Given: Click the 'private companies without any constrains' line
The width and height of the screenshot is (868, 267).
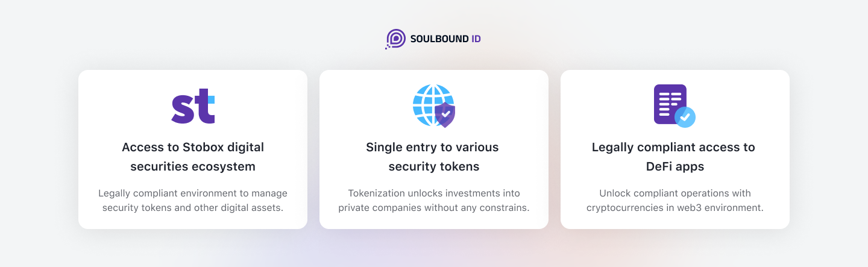Looking at the screenshot, I should tap(434, 208).
